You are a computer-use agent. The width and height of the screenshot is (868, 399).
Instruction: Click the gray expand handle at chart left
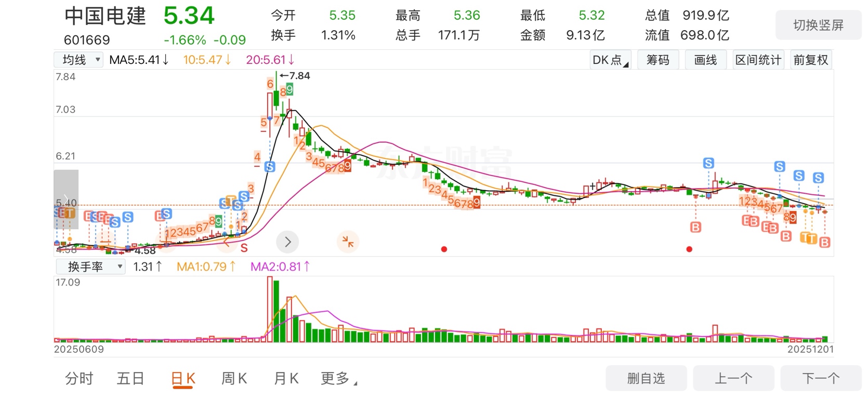coord(66,199)
